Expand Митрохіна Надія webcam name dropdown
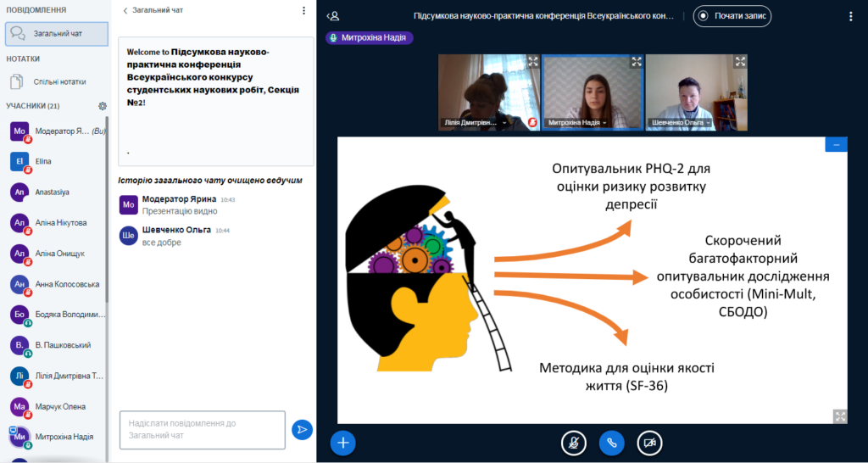This screenshot has height=463, width=868. 604,123
